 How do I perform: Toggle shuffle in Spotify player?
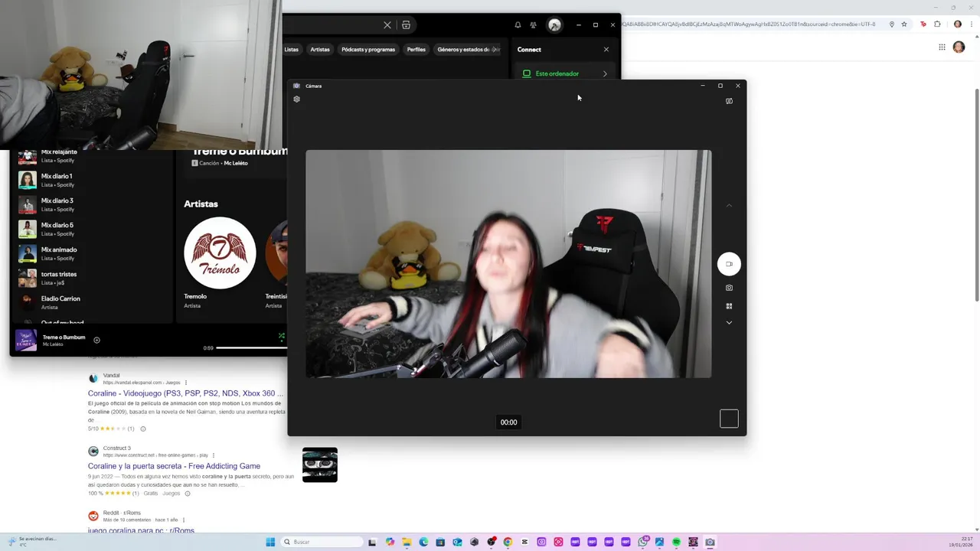click(x=282, y=336)
